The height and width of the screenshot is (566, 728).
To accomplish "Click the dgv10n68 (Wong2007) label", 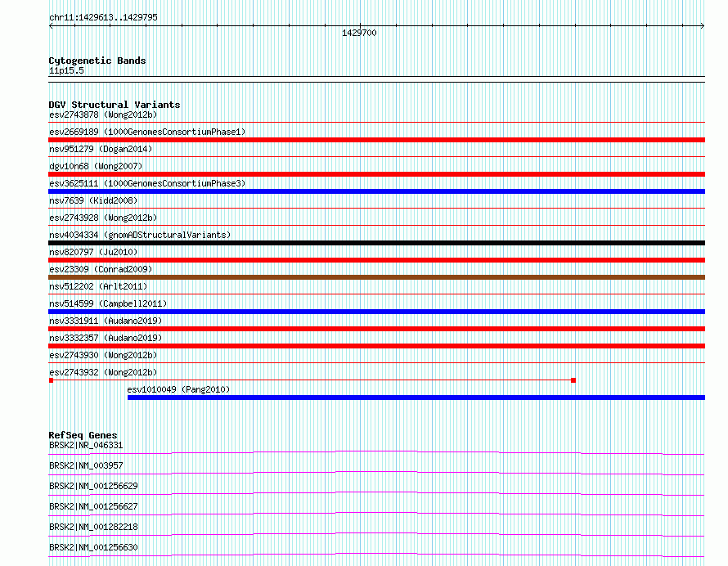I will (x=96, y=166).
